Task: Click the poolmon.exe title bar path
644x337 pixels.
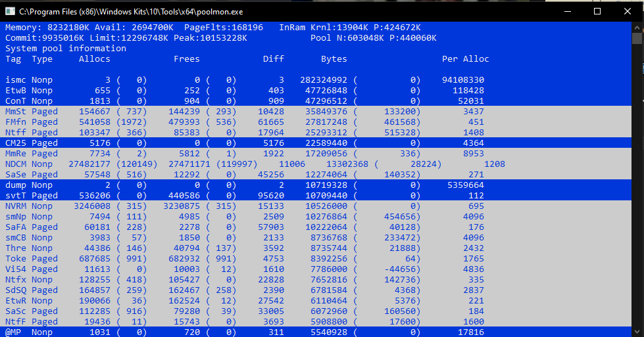Action: coord(131,12)
